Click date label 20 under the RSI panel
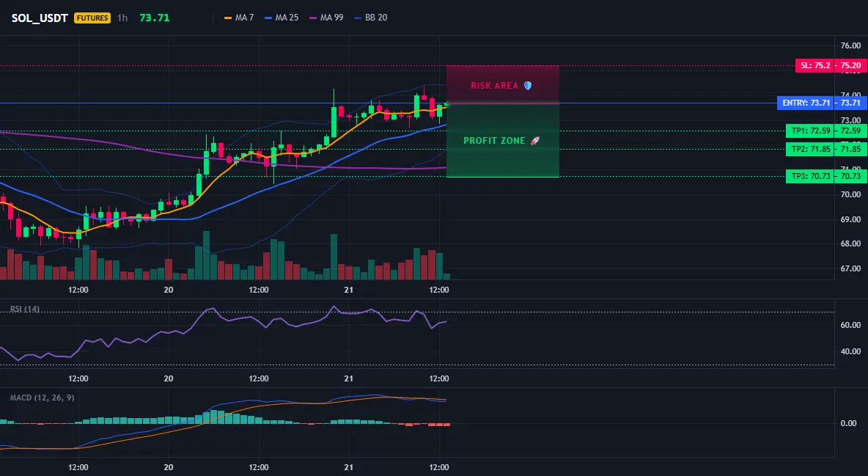868x476 pixels. click(169, 378)
